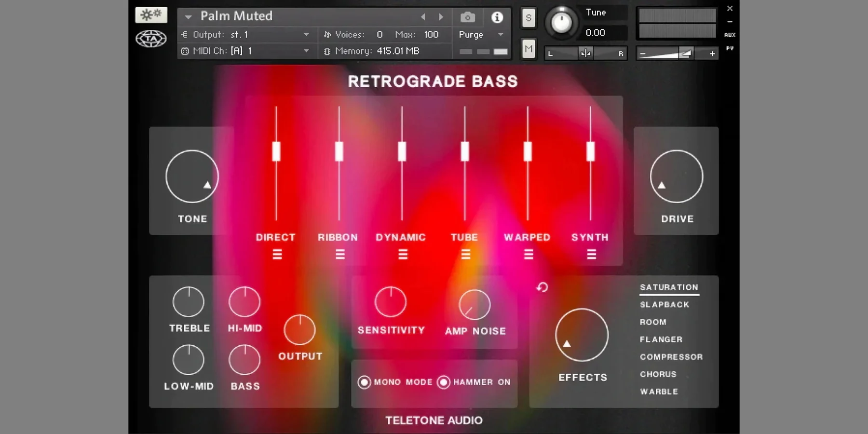
Task: Click the AUX sends icon
Action: (x=730, y=34)
